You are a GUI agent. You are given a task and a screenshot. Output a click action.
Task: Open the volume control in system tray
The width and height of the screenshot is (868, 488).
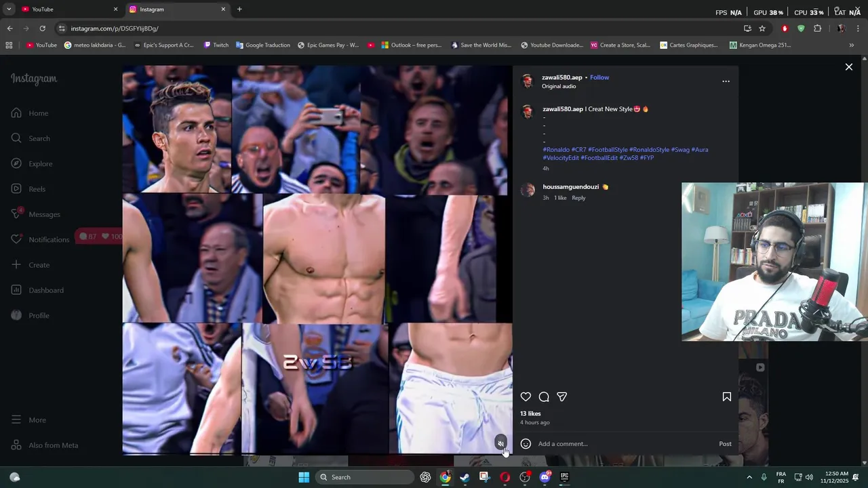point(809,477)
